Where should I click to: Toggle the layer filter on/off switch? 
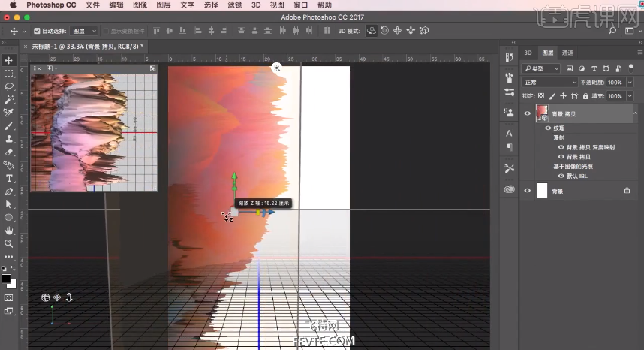coord(630,68)
